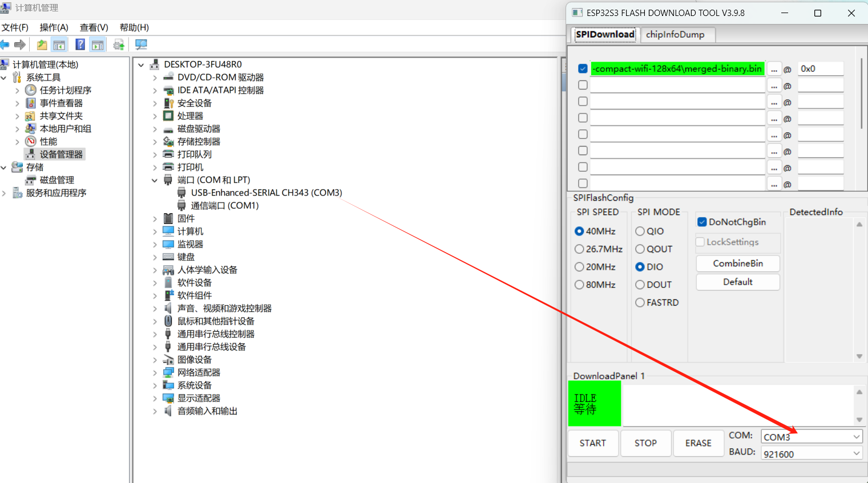Click the Update driver software toolbar icon
The width and height of the screenshot is (868, 483).
coord(119,44)
